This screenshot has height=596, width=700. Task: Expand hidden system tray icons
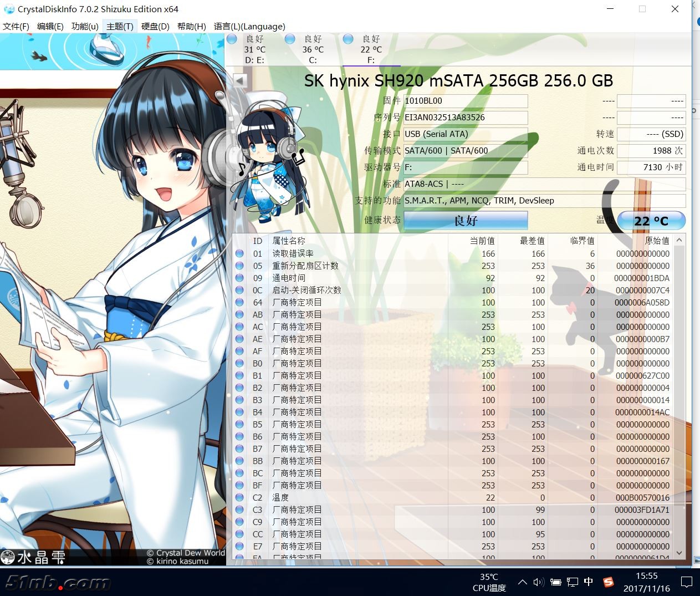522,582
